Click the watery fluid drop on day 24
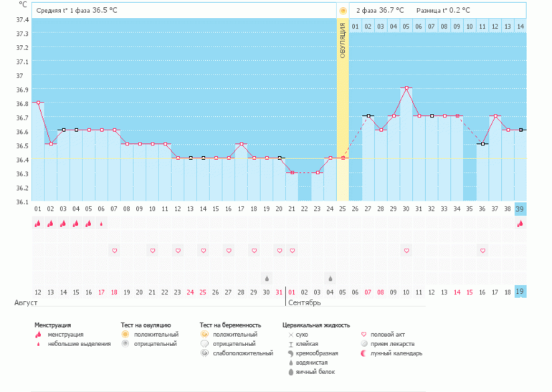 [330, 278]
